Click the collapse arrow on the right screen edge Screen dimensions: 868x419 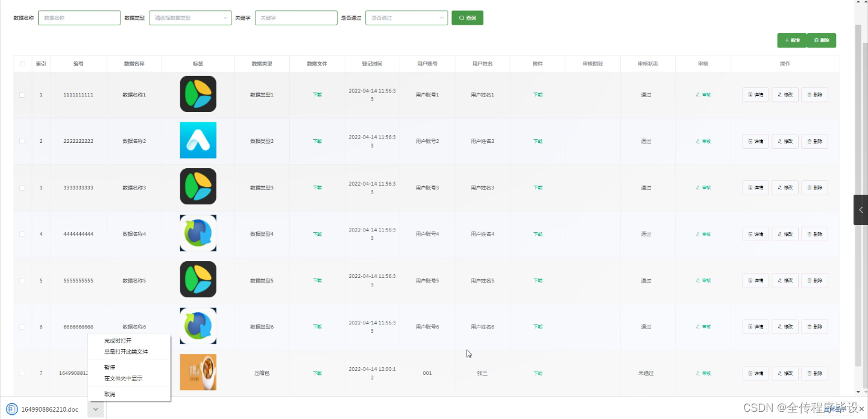pyautogui.click(x=861, y=209)
